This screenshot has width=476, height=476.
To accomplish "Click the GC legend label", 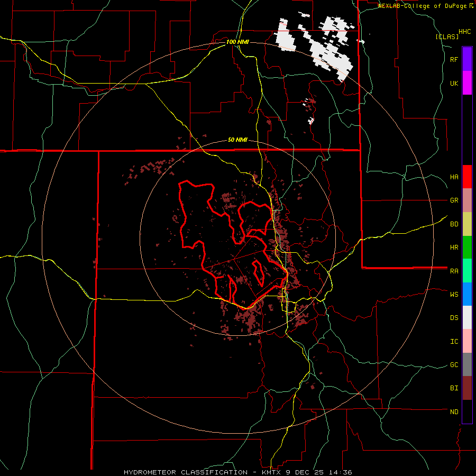I will coord(454,364).
